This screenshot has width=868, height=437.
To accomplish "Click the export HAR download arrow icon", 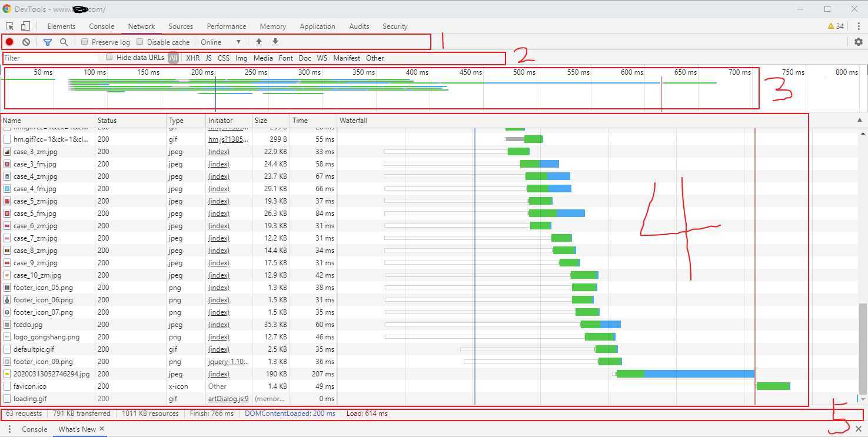I will 275,42.
